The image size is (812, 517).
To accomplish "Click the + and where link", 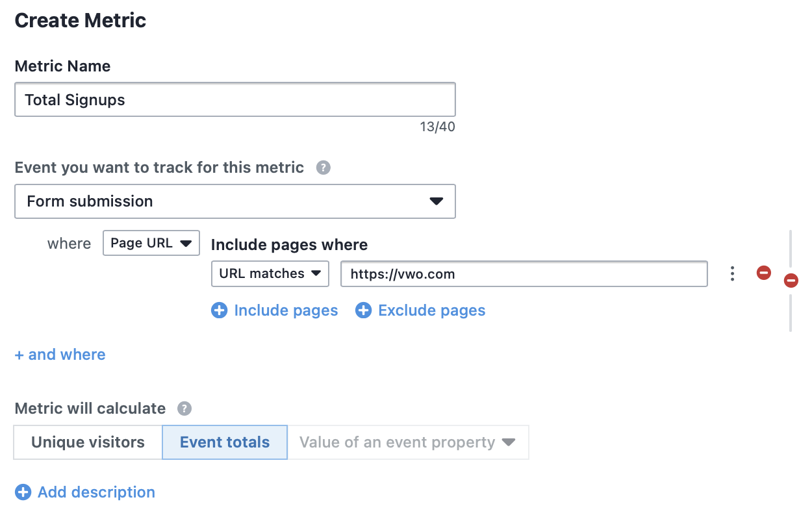I will click(60, 355).
